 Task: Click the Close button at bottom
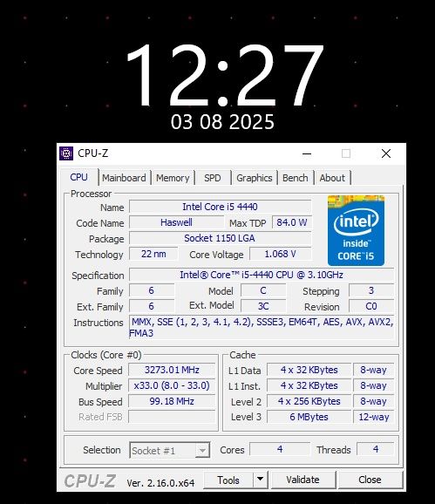pos(370,480)
